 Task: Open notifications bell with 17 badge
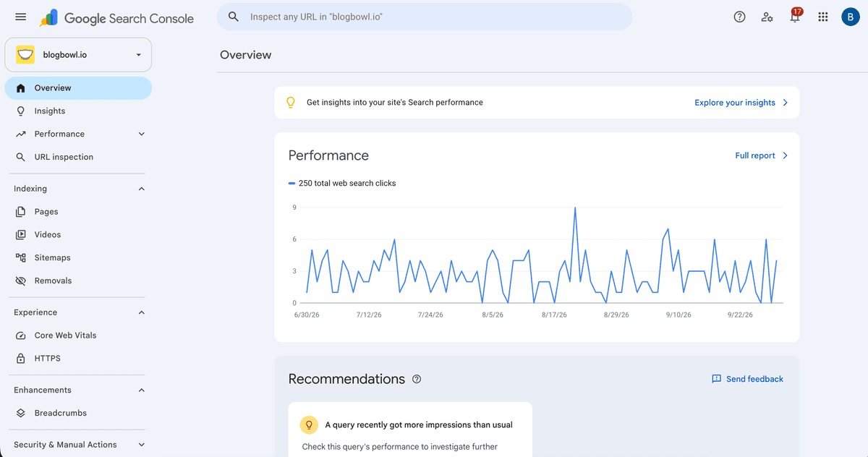795,17
